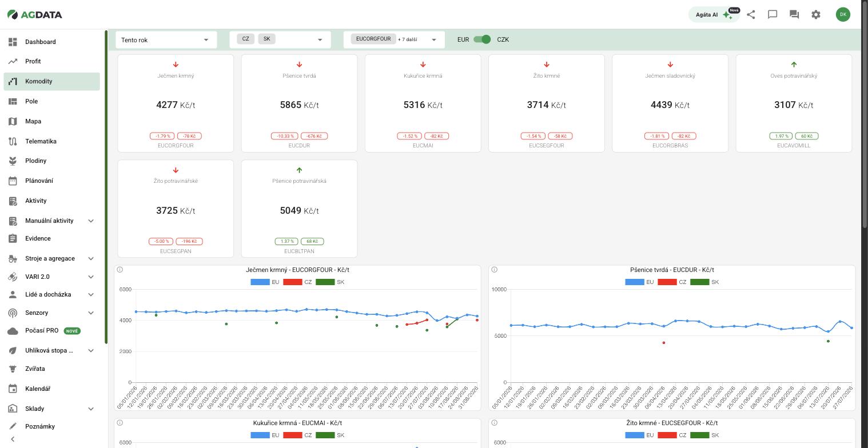868x448 pixels.
Task: Click info icon on Žito krmné chart
Action: coord(495,423)
